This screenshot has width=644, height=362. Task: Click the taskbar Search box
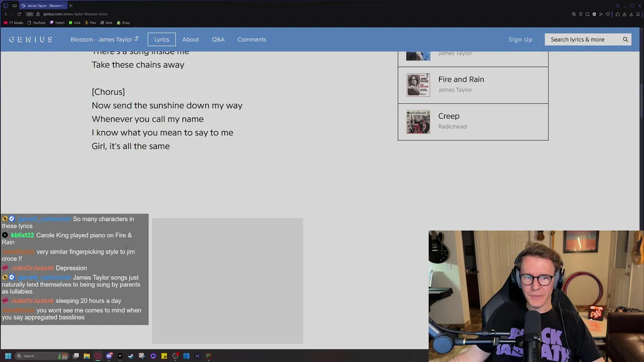(x=42, y=356)
